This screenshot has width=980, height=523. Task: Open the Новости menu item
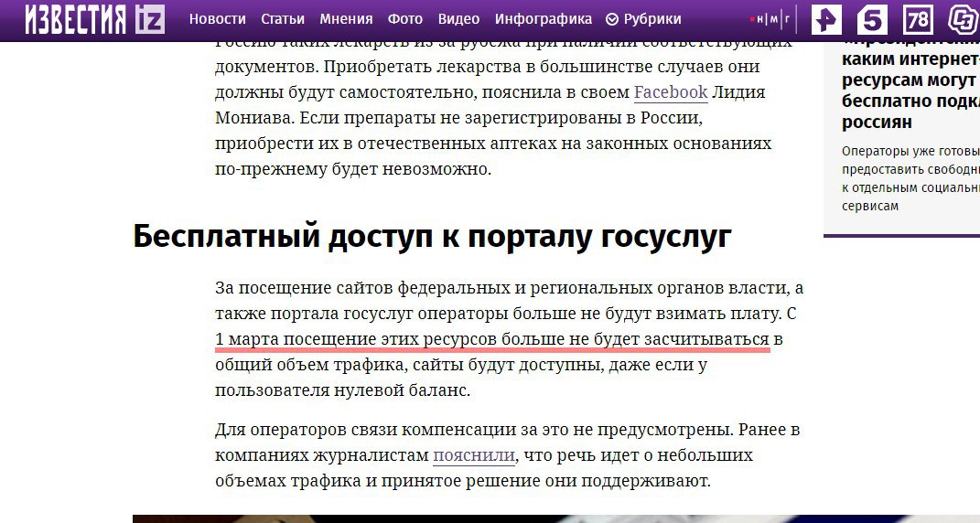tap(218, 19)
